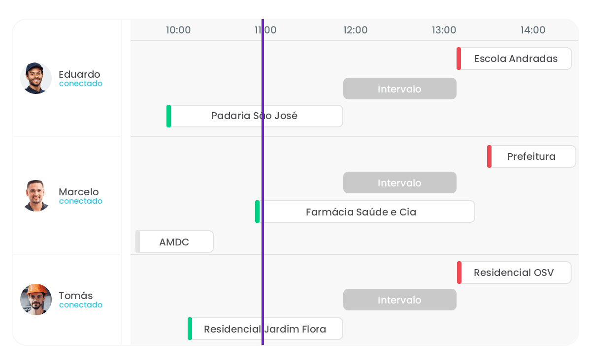Open Eduardo's profile avatar
This screenshot has height=364, width=591.
(35, 78)
